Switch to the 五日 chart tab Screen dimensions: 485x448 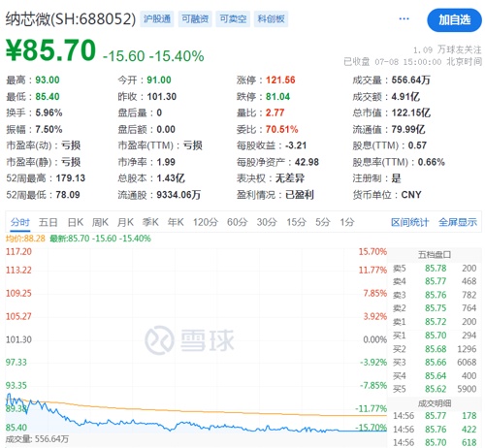[48, 222]
